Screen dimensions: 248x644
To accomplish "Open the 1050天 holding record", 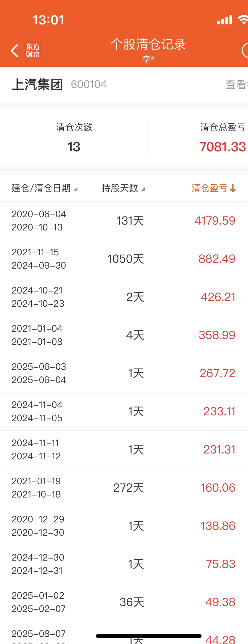I will pos(124,259).
